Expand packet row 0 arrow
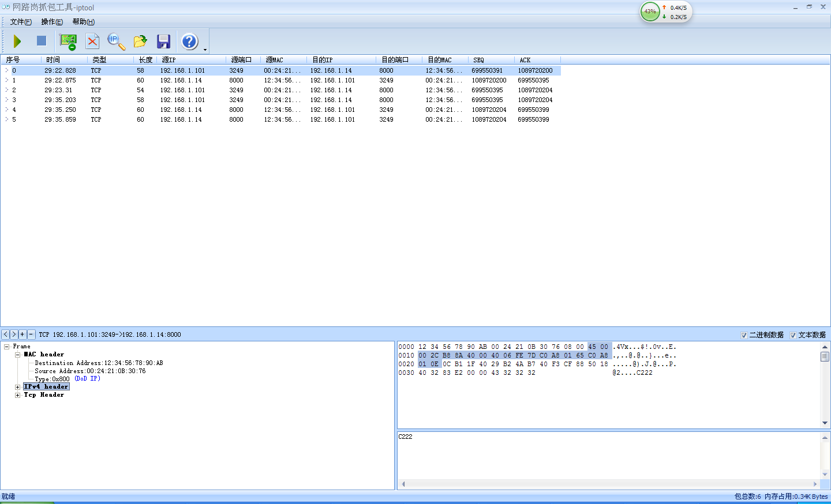831x504 pixels. [x=7, y=70]
